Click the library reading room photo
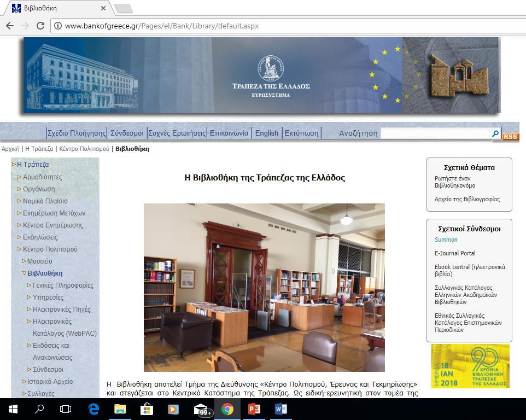 coord(264,288)
